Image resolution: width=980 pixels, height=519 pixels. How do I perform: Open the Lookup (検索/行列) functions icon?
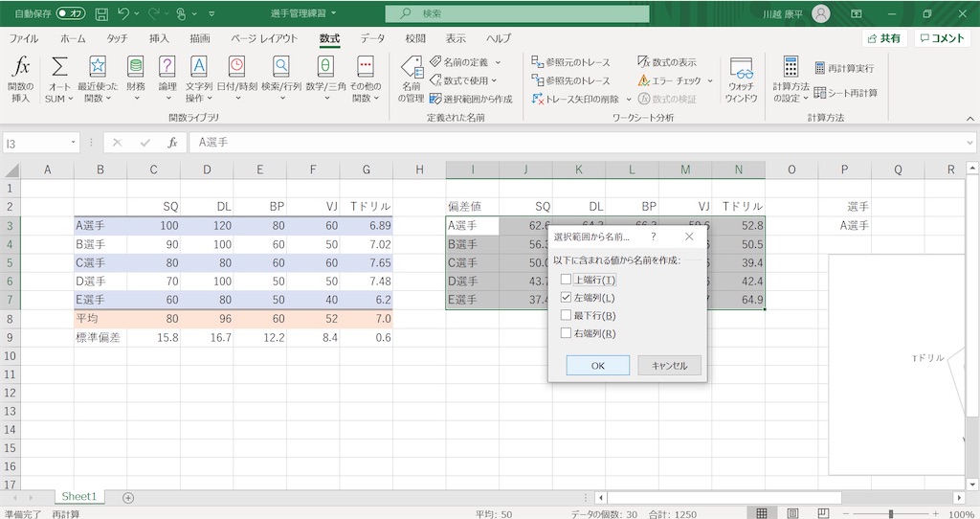pos(281,66)
